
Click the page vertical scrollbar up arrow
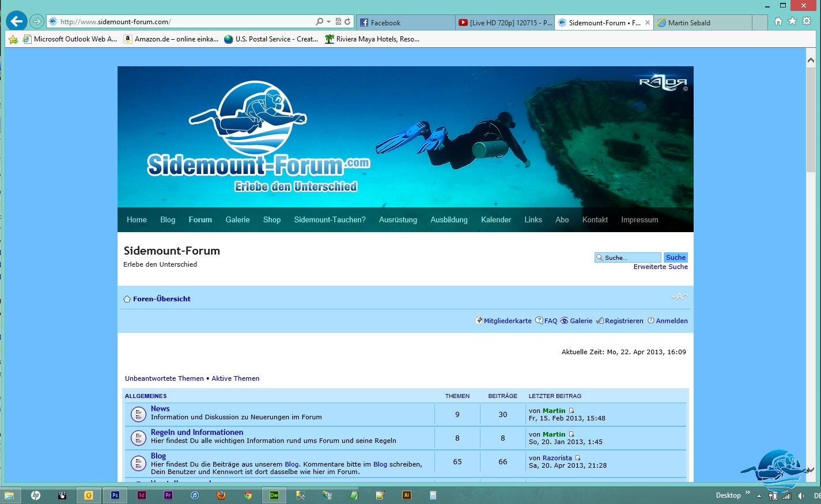[x=810, y=60]
